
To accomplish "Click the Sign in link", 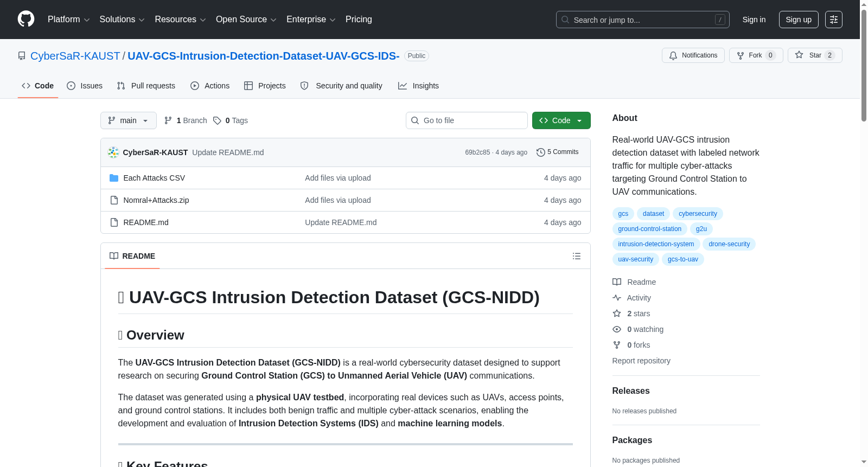I will coord(754,20).
